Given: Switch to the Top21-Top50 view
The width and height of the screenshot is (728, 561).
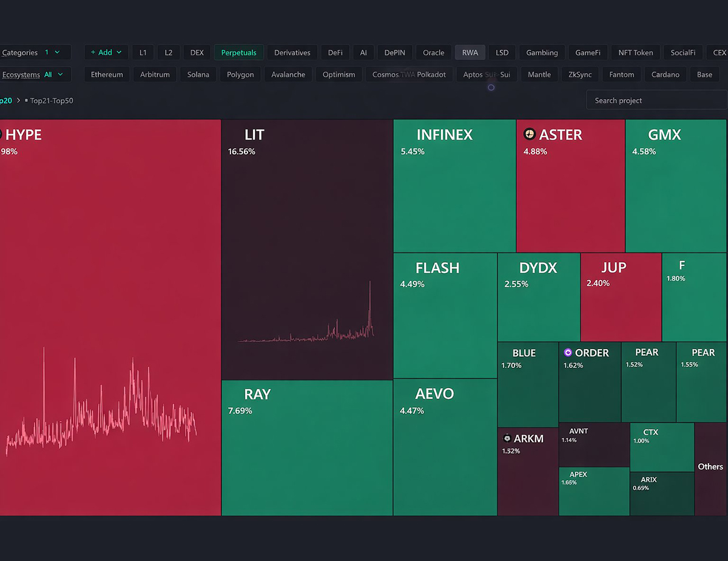Looking at the screenshot, I should click(x=52, y=100).
